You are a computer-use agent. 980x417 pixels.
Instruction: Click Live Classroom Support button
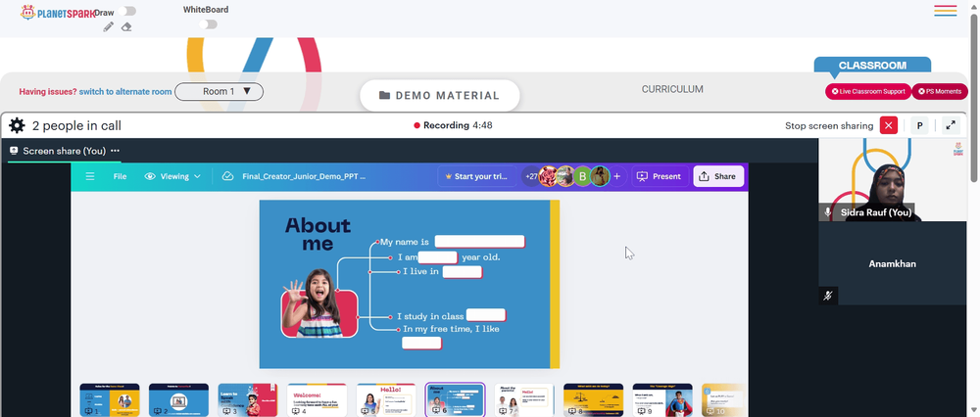867,91
